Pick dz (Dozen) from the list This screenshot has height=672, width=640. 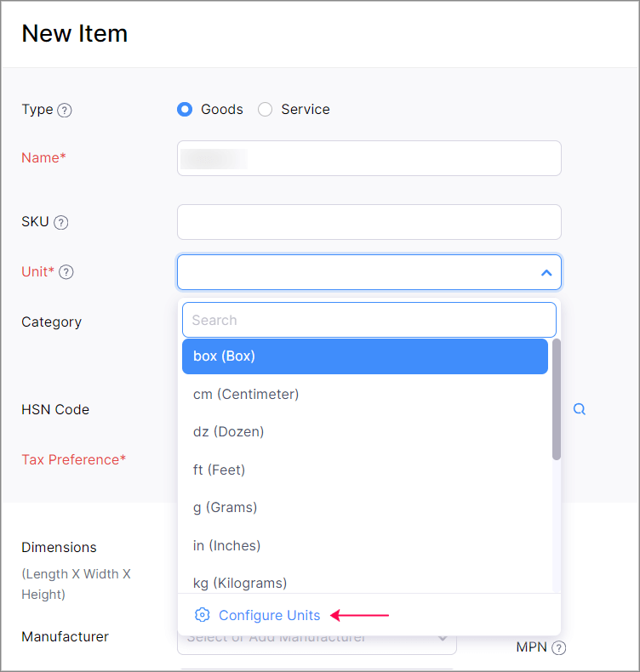click(365, 431)
